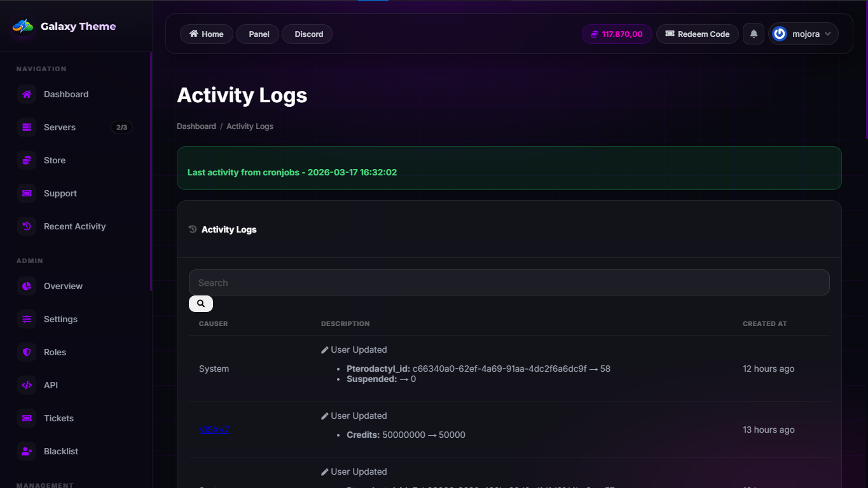
Task: Open the Redeem Code button
Action: pos(697,34)
